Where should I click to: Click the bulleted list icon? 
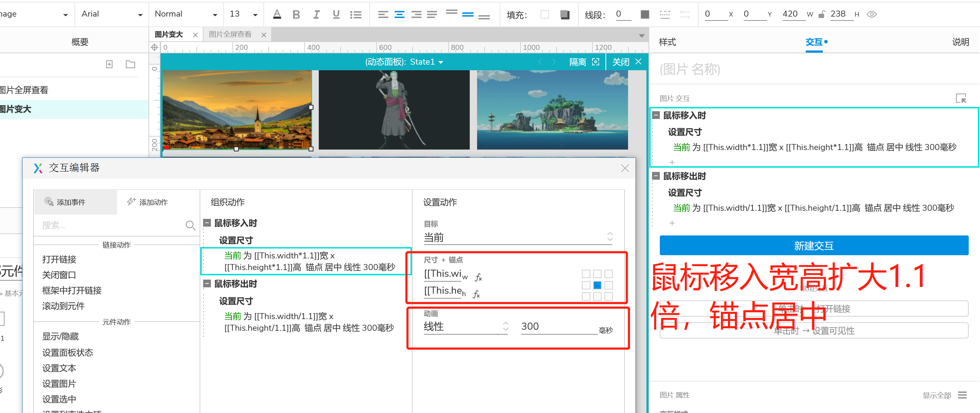click(x=356, y=14)
